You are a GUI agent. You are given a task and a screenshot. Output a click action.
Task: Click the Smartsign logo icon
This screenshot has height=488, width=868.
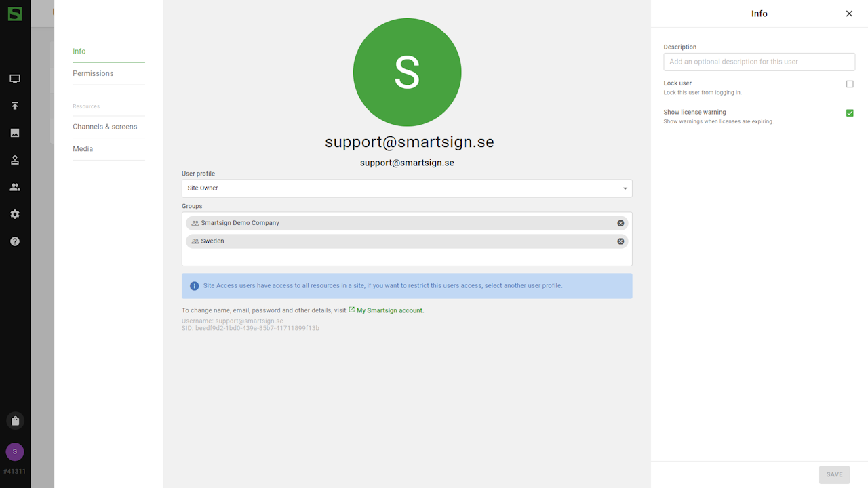pyautogui.click(x=15, y=14)
